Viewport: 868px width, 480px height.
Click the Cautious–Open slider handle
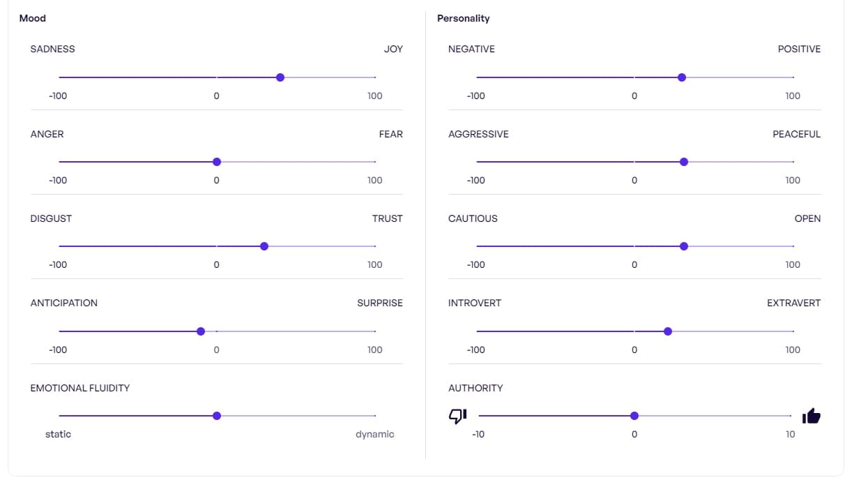[684, 246]
